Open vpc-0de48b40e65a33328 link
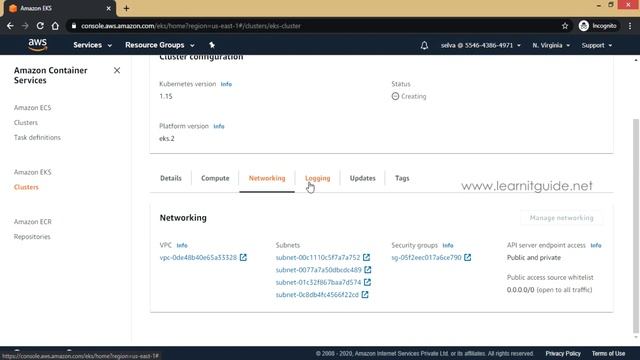The image size is (640, 360). 198,257
